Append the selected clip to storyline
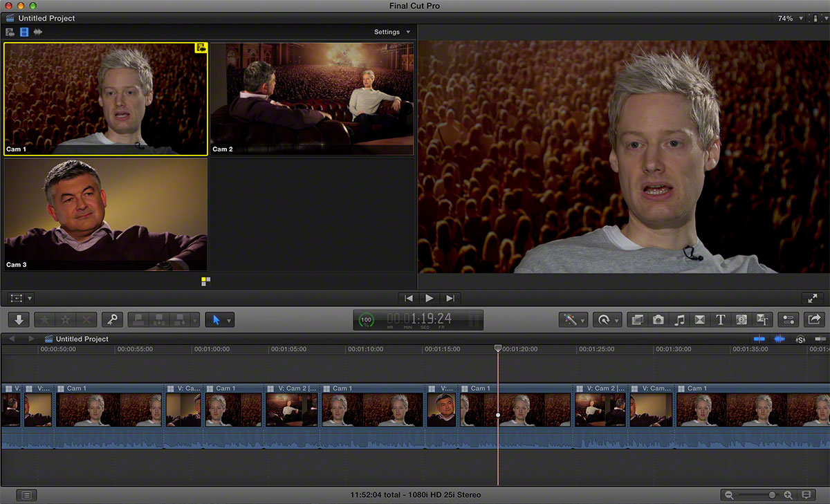The height and width of the screenshot is (504, 830). click(179, 319)
